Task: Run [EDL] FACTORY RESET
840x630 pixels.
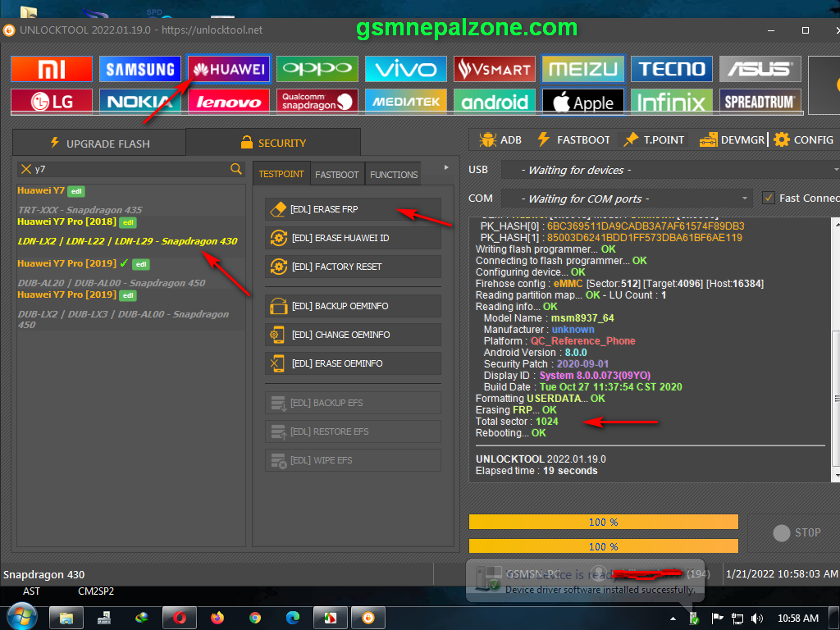Action: [x=353, y=267]
